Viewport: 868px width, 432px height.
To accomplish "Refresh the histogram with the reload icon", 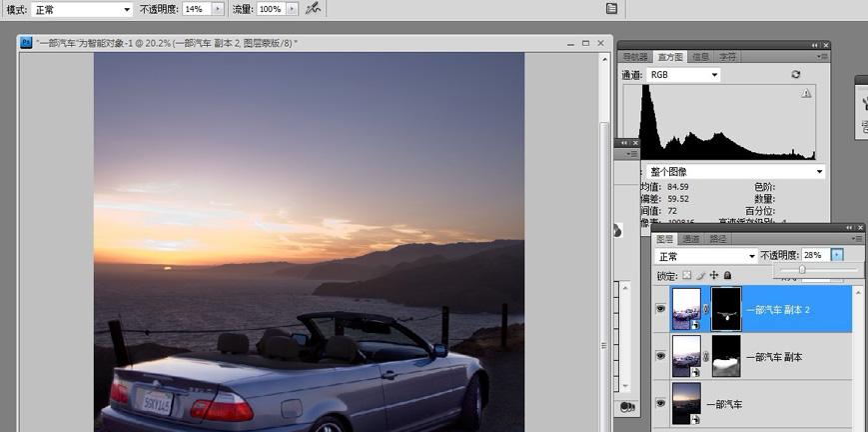I will tap(795, 74).
